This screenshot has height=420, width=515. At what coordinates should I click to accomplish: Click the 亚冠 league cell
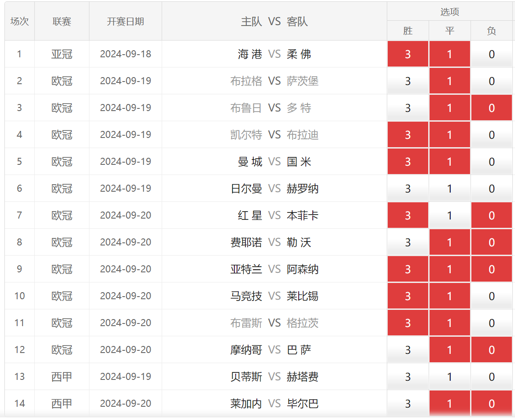point(62,54)
